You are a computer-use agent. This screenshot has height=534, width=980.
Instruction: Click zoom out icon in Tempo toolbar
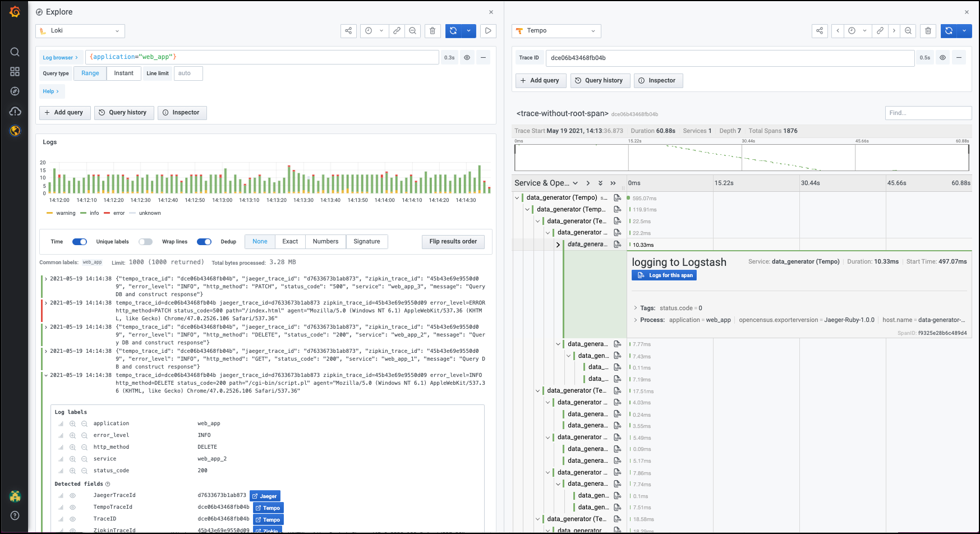(908, 31)
